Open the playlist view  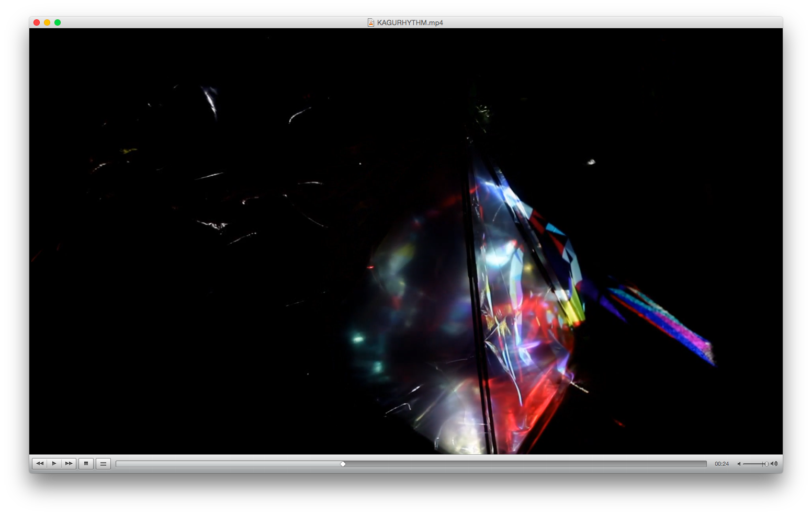coord(104,464)
